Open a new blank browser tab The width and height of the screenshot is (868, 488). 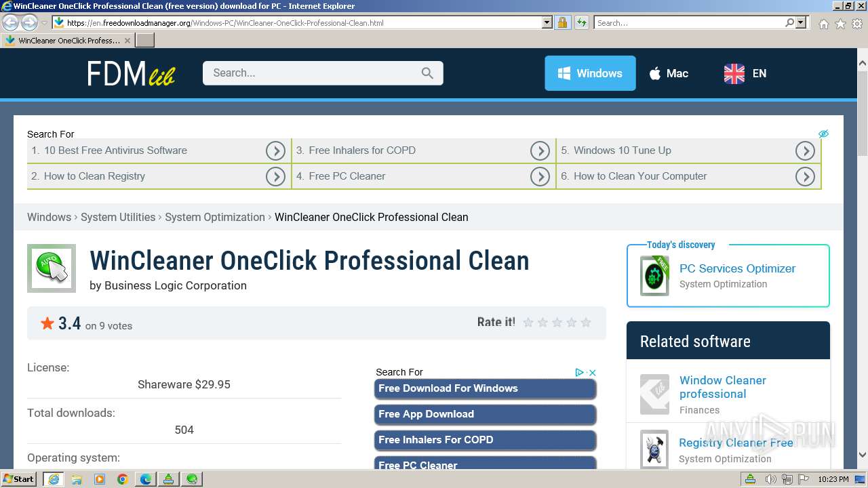click(145, 41)
